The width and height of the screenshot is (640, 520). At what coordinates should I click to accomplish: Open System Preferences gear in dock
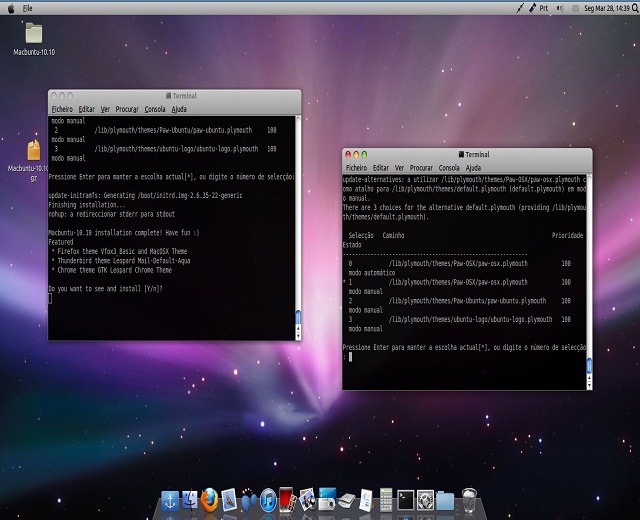click(425, 498)
